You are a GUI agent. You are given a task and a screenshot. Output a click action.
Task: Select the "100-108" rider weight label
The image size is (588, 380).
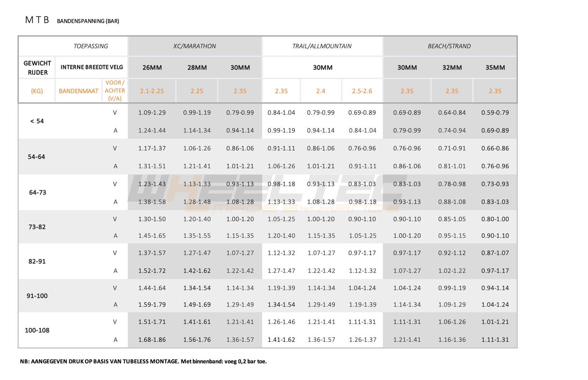tap(37, 330)
